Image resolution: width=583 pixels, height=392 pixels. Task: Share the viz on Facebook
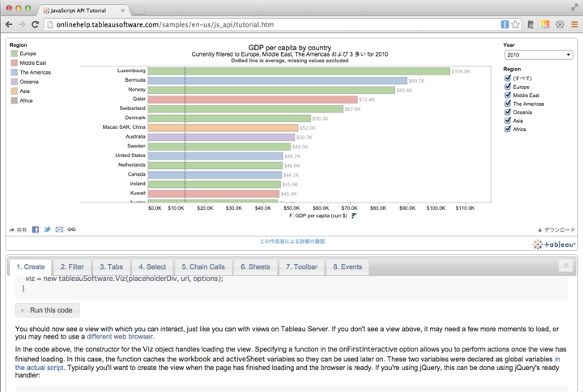(36, 229)
